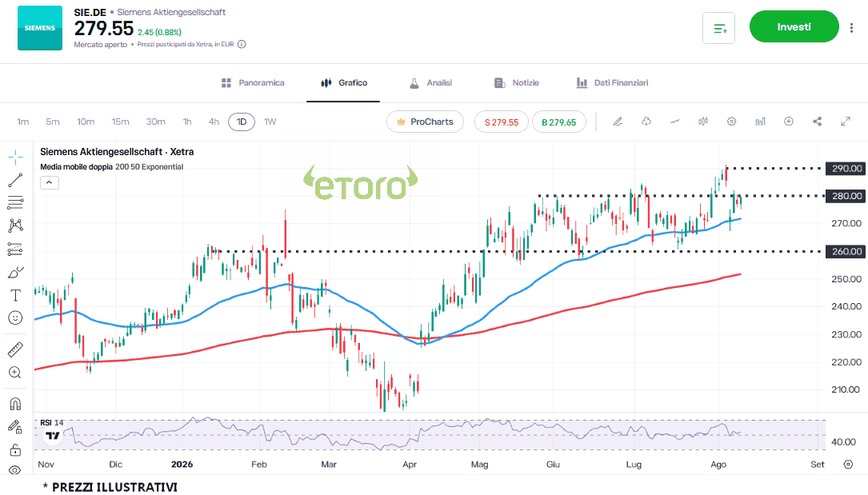
Task: Open the three-dot more options menu
Action: point(851,28)
